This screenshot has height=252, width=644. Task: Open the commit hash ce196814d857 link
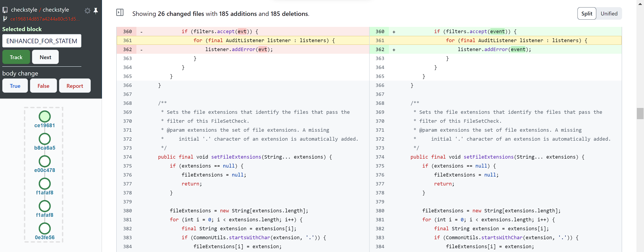pyautogui.click(x=45, y=19)
